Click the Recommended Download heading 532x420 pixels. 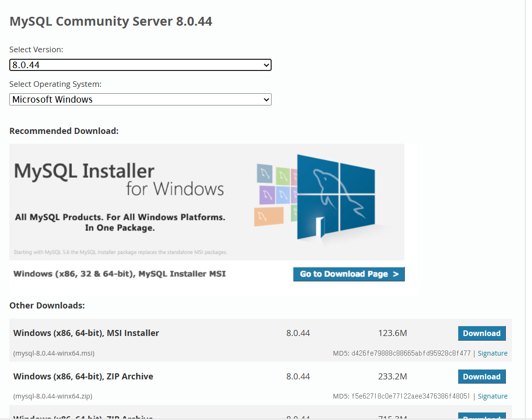point(64,131)
